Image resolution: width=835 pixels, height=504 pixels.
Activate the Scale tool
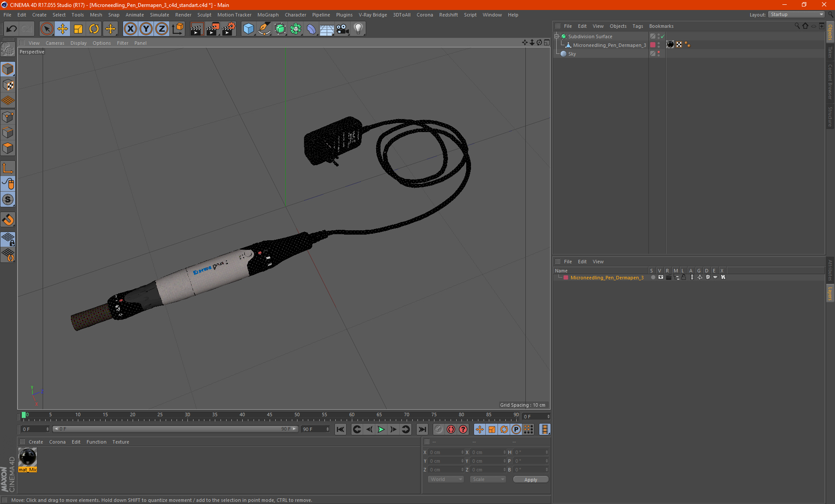pyautogui.click(x=78, y=29)
